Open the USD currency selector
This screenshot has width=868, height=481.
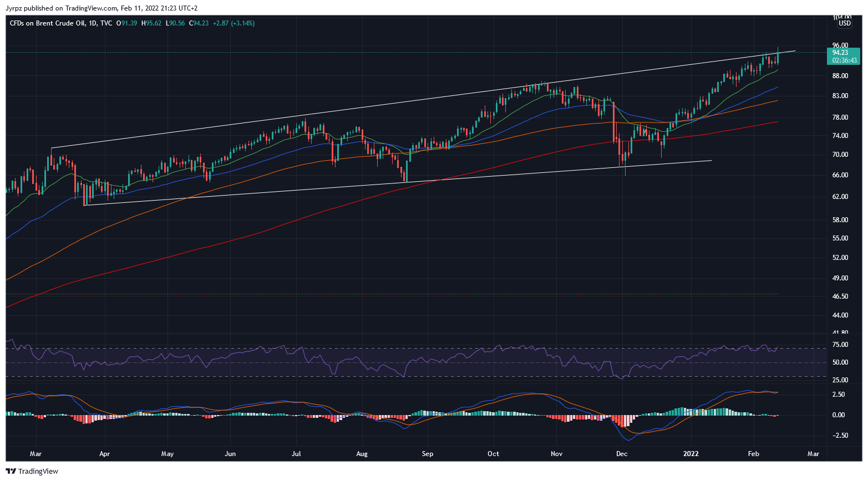pos(844,23)
